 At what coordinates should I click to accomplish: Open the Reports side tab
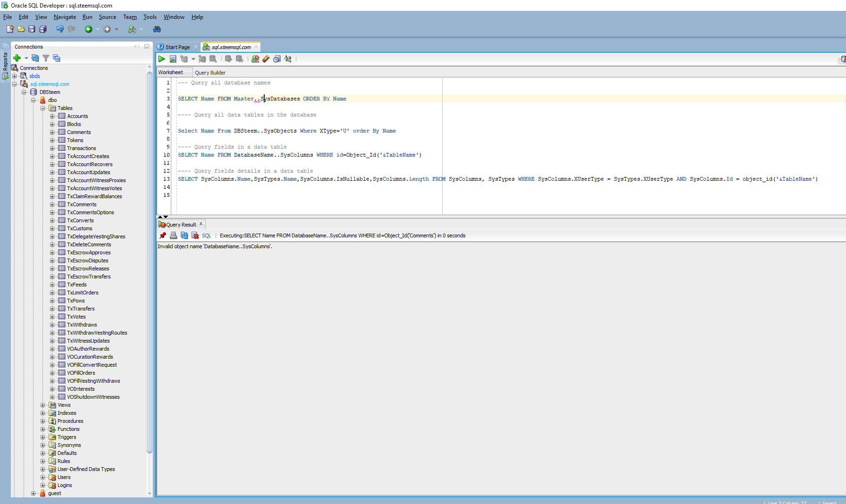coord(5,66)
